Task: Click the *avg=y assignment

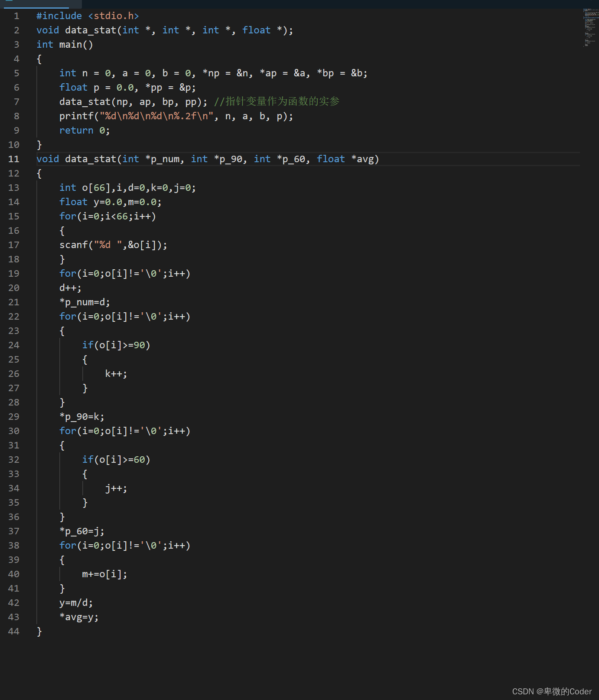Action: click(x=79, y=617)
